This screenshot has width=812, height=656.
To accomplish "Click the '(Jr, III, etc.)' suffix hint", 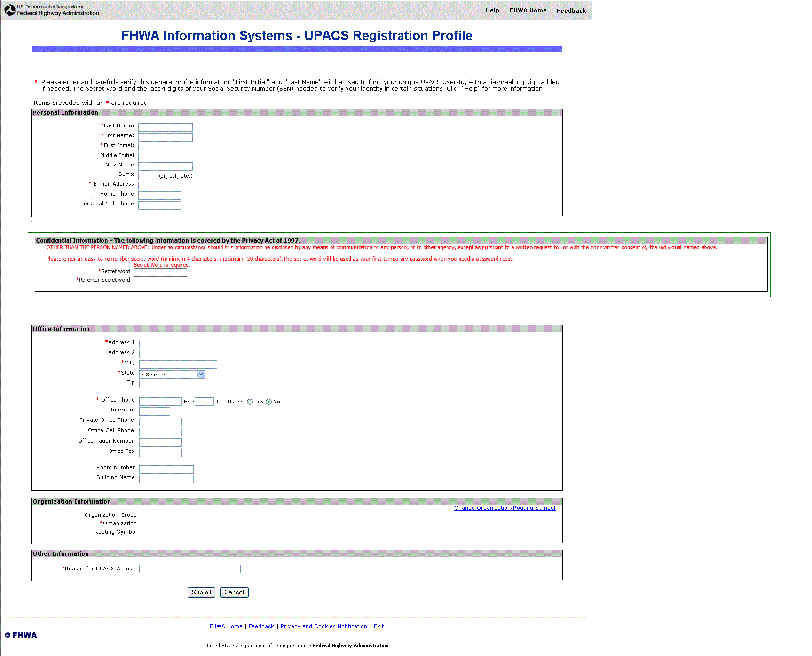I will [x=176, y=176].
